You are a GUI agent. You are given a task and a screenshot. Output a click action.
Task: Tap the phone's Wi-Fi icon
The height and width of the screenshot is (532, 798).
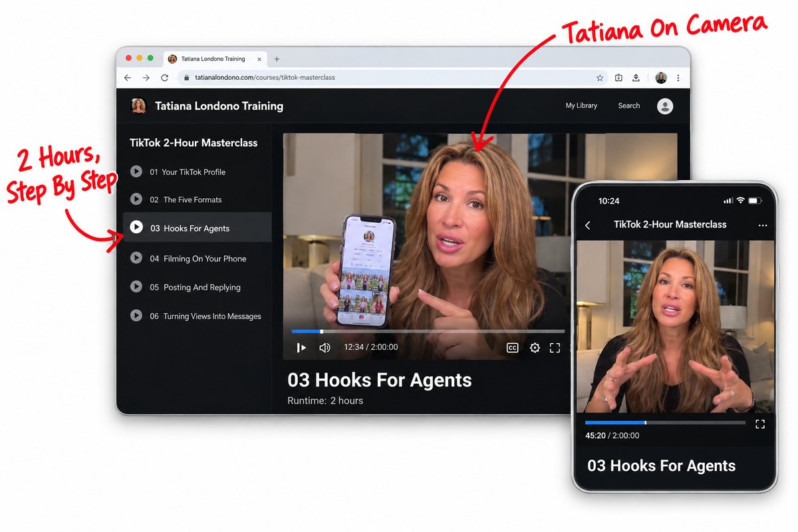click(x=740, y=200)
